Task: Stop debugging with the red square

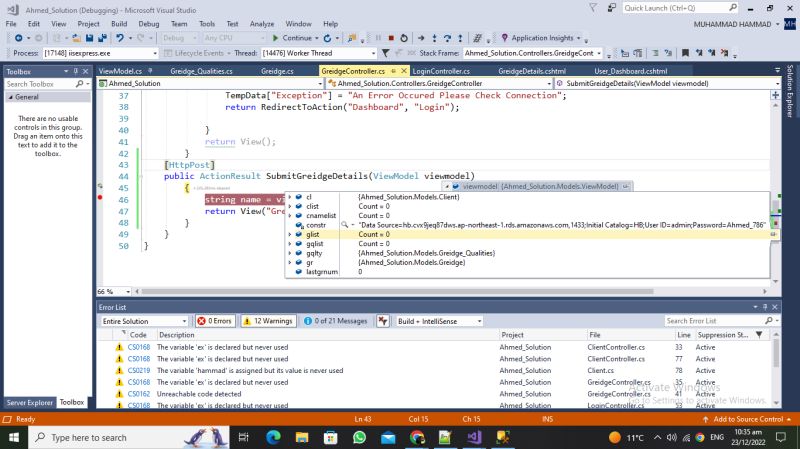Action: pos(391,38)
